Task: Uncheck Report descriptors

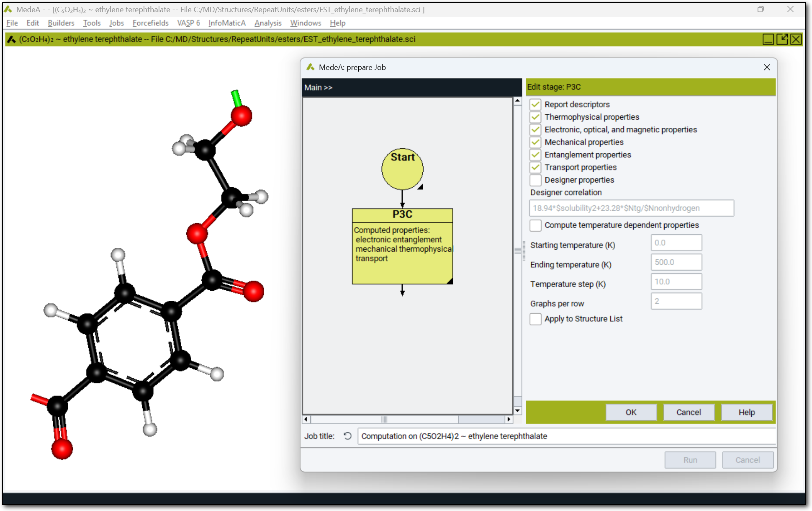Action: 535,104
